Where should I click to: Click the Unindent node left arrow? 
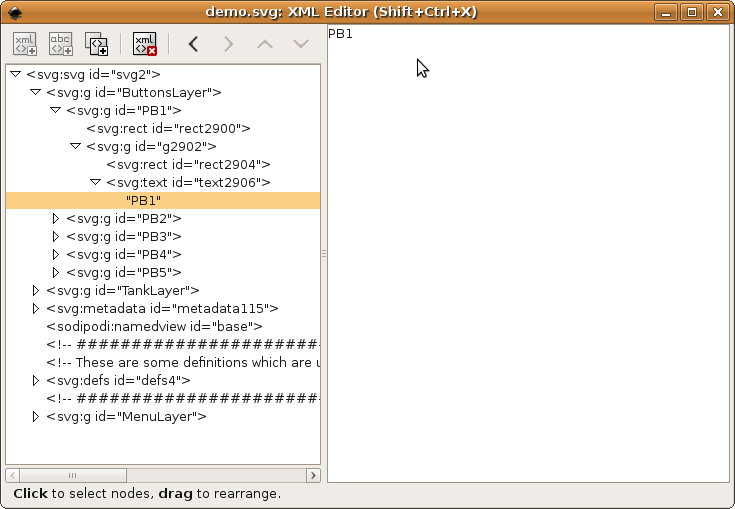coord(193,44)
